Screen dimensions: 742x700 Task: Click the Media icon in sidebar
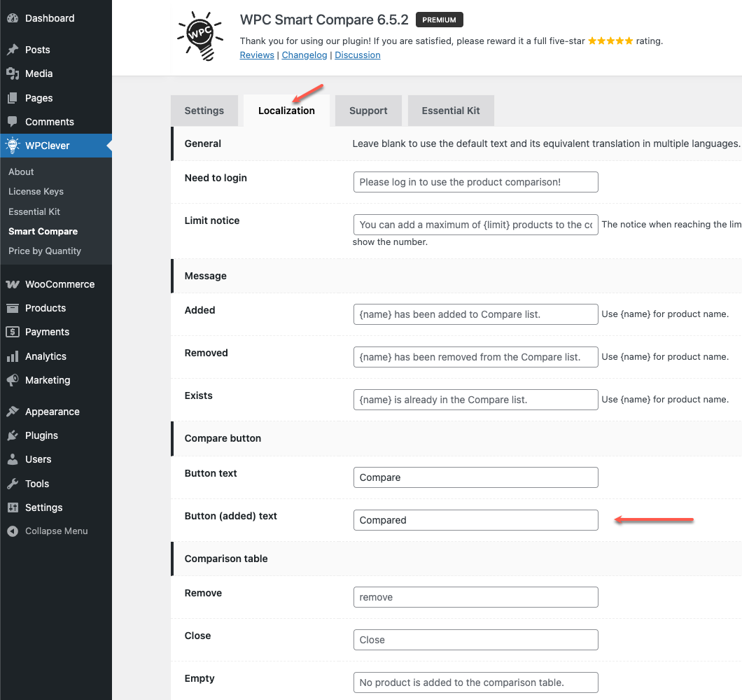13,73
